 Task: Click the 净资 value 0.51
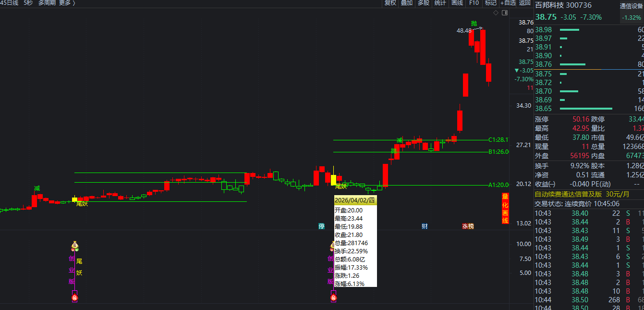[x=583, y=175]
